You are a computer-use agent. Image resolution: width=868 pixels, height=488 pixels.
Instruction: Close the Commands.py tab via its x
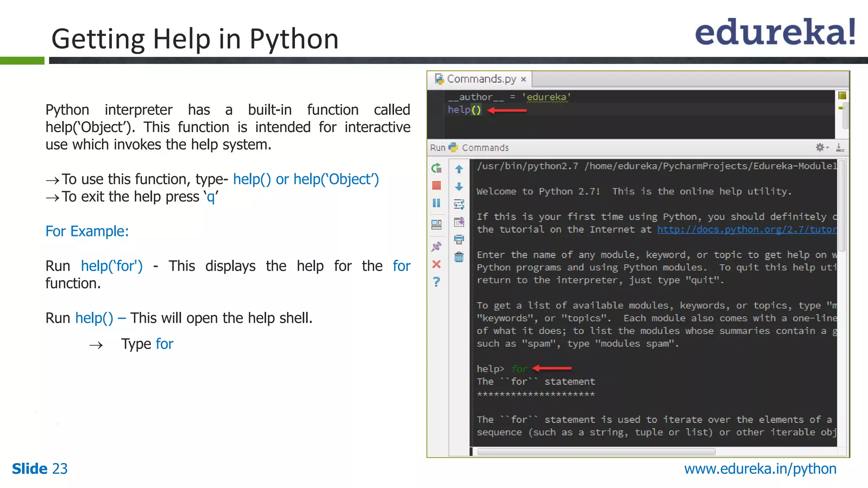pyautogui.click(x=523, y=79)
